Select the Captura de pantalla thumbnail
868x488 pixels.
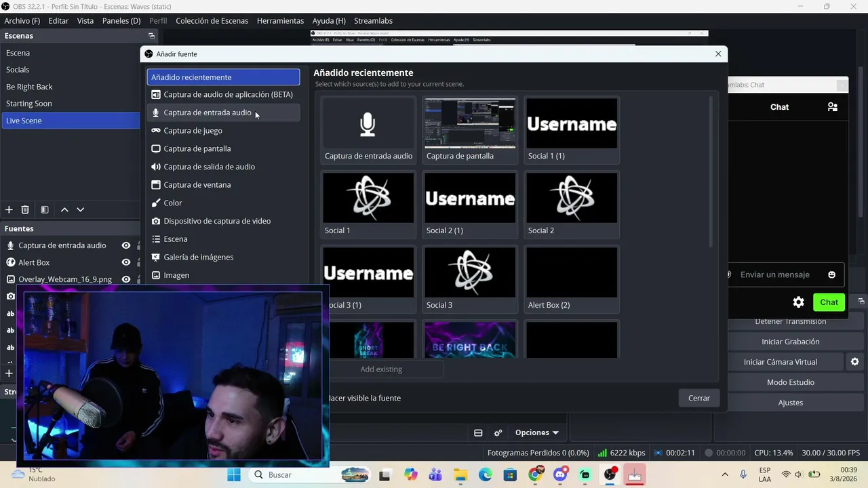tap(470, 129)
